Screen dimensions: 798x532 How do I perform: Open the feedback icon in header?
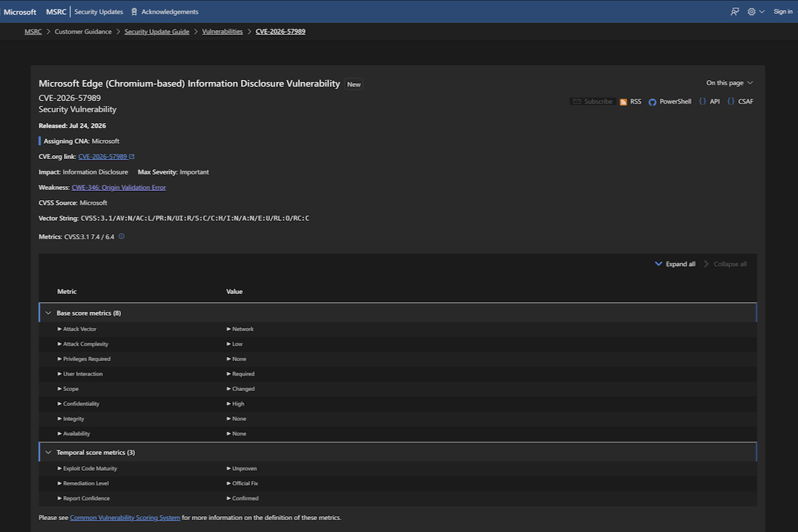[x=735, y=11]
